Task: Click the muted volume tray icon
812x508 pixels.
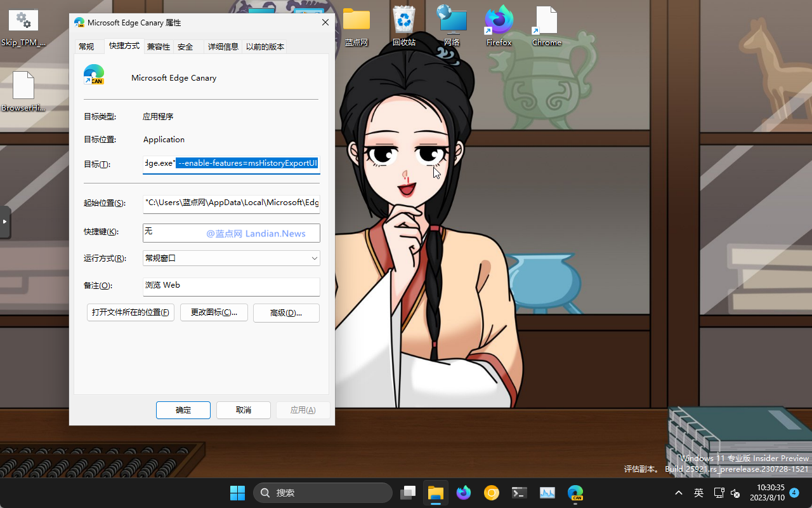Action: coord(736,493)
